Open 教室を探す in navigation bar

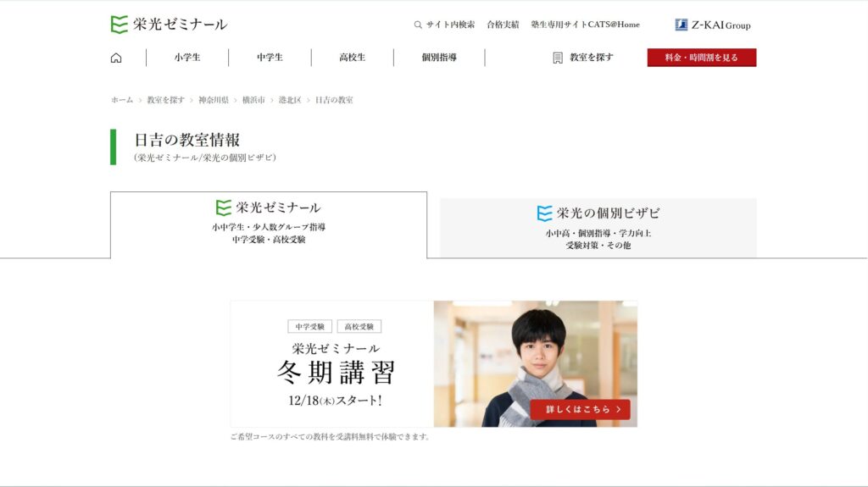point(592,57)
